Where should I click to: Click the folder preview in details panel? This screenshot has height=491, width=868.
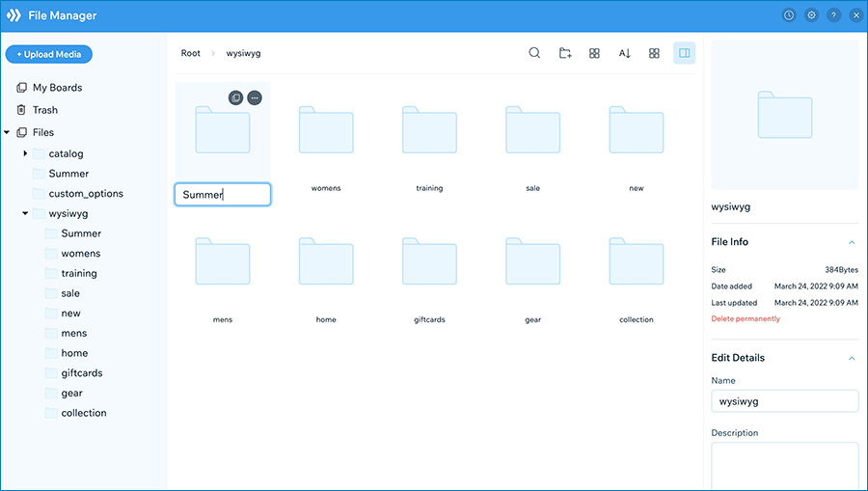[784, 115]
